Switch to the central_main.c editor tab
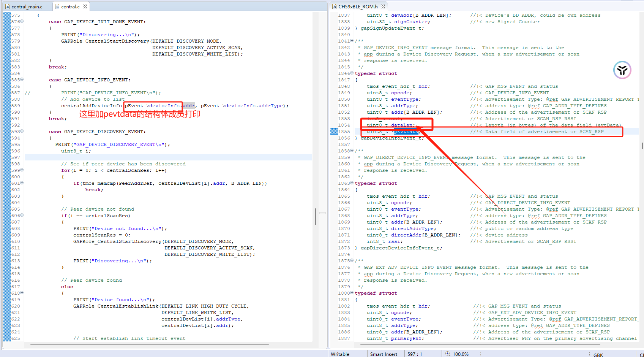644x357 pixels. [27, 6]
